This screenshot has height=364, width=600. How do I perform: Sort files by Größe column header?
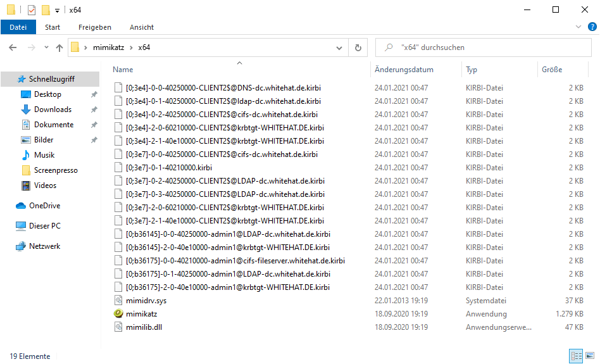(552, 70)
